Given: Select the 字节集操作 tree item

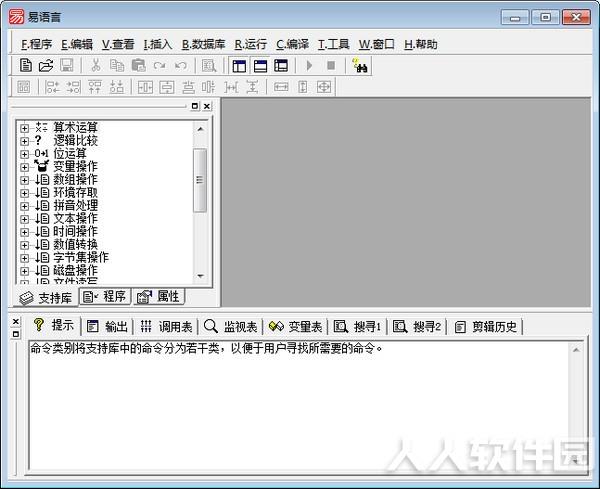Looking at the screenshot, I should point(81,258).
